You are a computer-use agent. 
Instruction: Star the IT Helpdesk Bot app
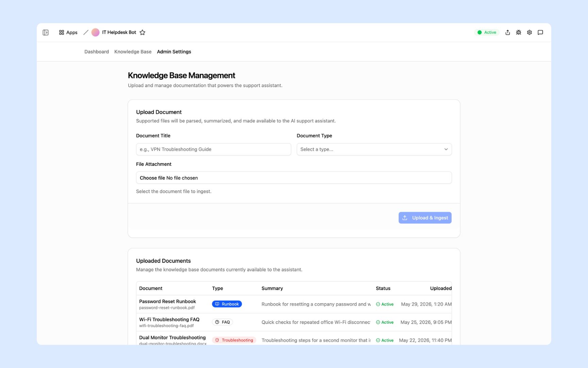(x=143, y=32)
